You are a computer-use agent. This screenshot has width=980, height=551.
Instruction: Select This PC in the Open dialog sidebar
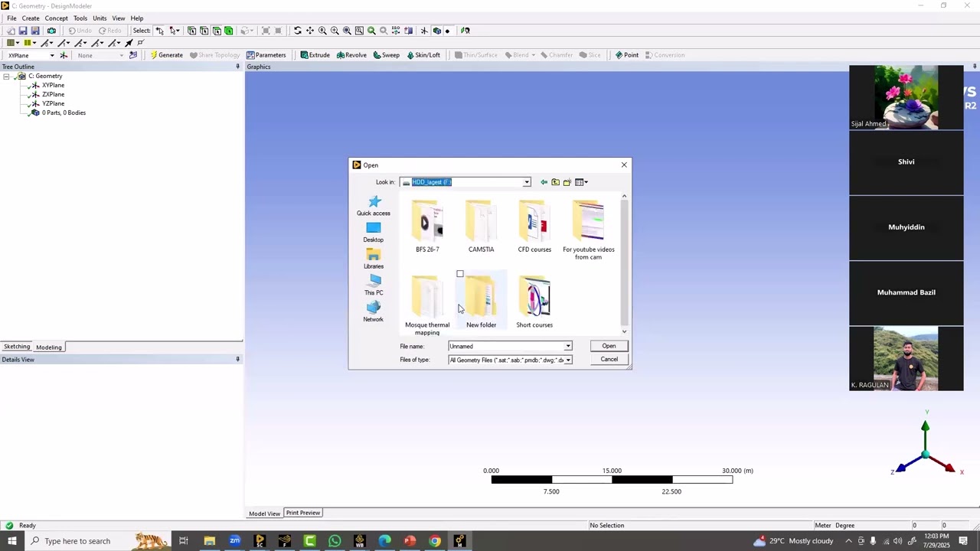coord(374,285)
